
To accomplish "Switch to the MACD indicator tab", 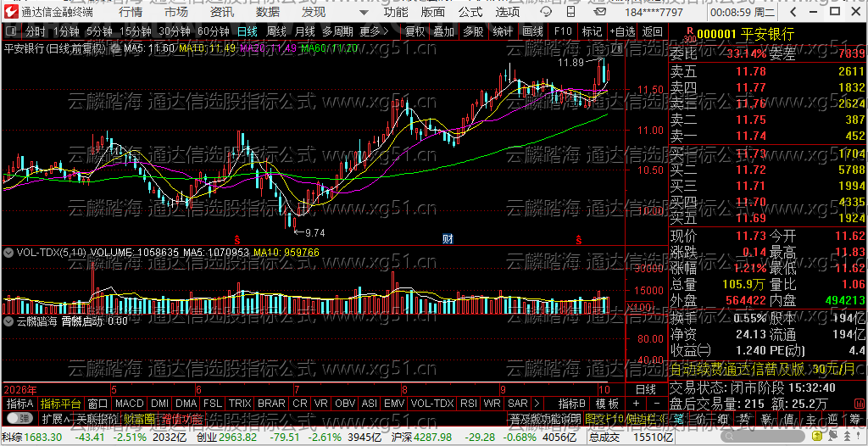I will [x=129, y=403].
